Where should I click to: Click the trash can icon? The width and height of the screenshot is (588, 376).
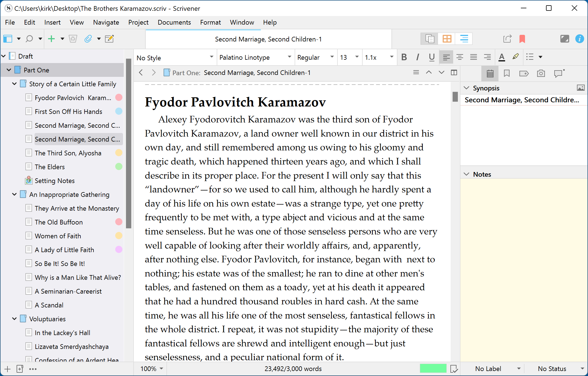[x=73, y=39]
